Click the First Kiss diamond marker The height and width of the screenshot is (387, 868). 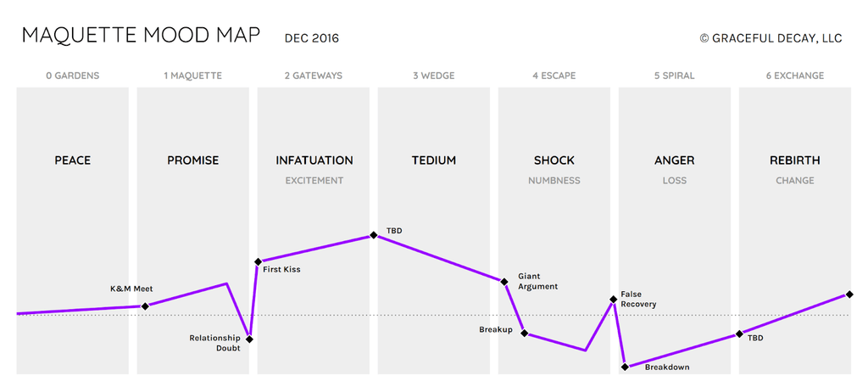pyautogui.click(x=258, y=261)
